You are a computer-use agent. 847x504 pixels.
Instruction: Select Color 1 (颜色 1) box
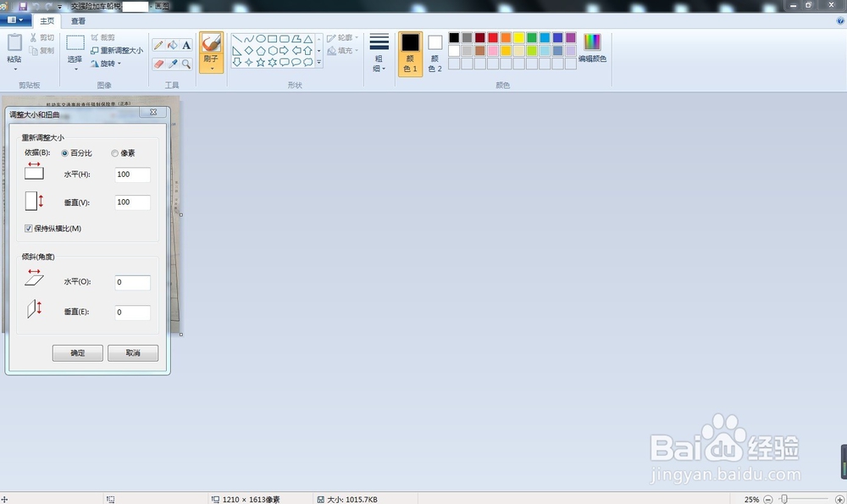(x=410, y=53)
